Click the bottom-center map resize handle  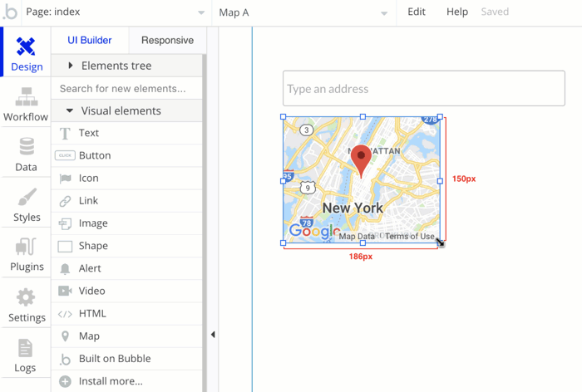363,243
